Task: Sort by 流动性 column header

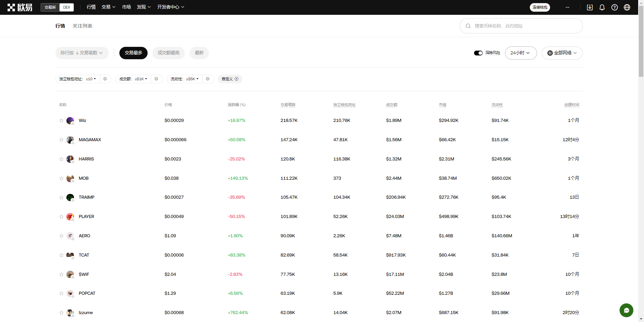Action: 497,105
